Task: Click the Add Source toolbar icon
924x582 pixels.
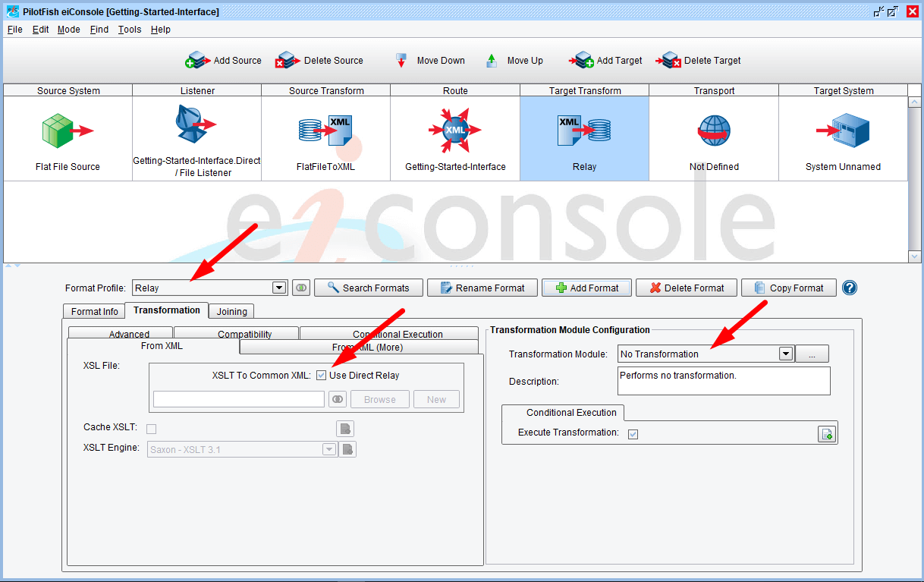Action: [197, 61]
